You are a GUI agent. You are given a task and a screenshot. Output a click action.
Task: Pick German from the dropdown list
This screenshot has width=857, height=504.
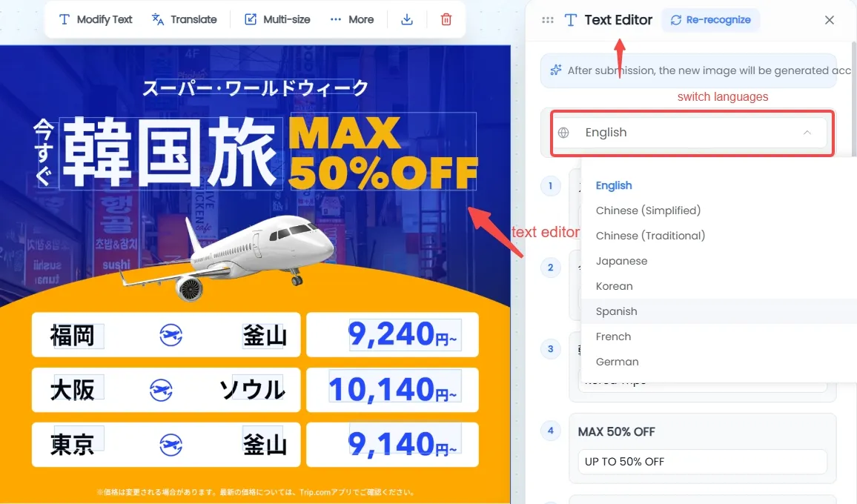click(x=617, y=362)
